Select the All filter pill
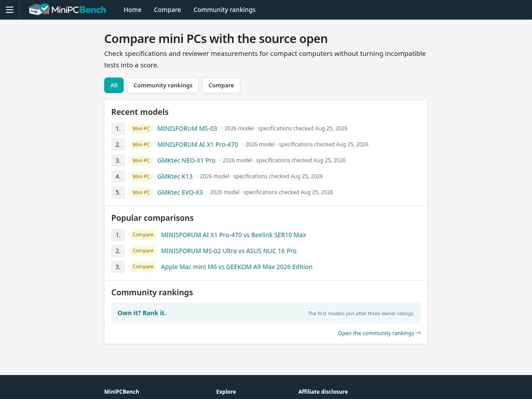 114,85
